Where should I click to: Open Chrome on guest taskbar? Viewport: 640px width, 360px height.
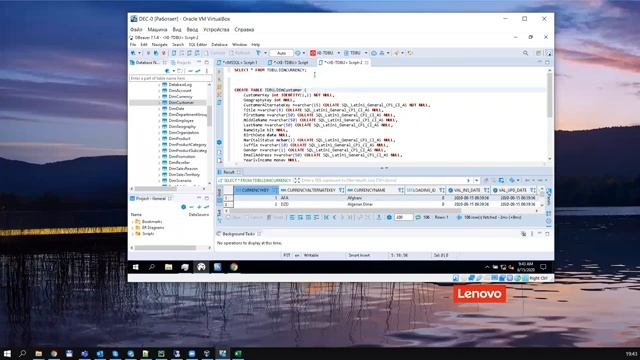(x=233, y=267)
